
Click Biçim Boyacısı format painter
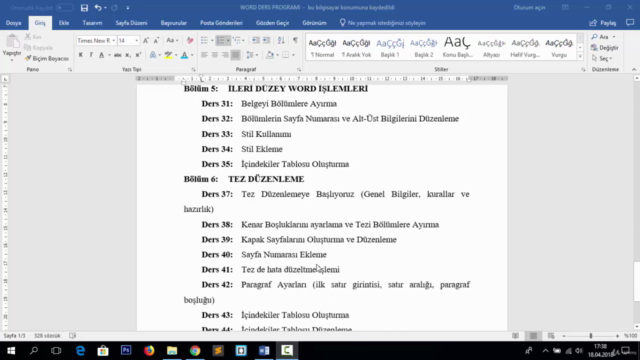(47, 58)
